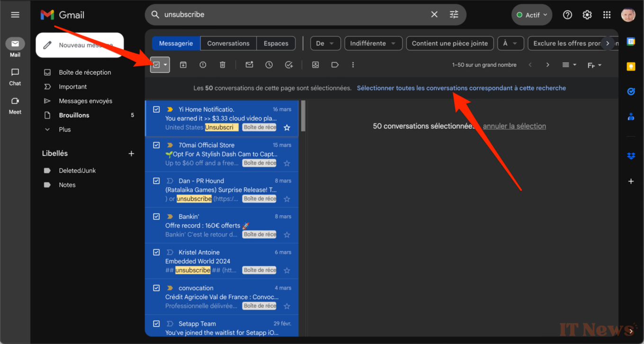Click the Archive icon in toolbar

click(183, 65)
